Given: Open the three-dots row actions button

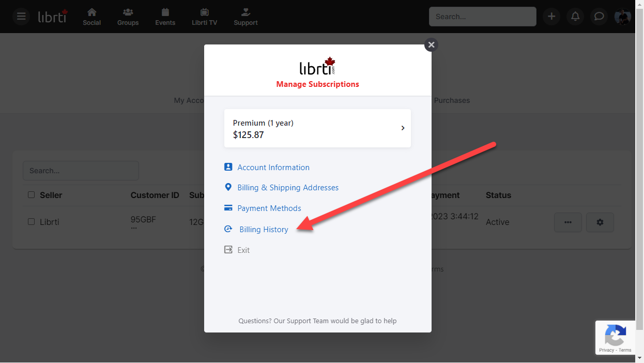Looking at the screenshot, I should (568, 222).
